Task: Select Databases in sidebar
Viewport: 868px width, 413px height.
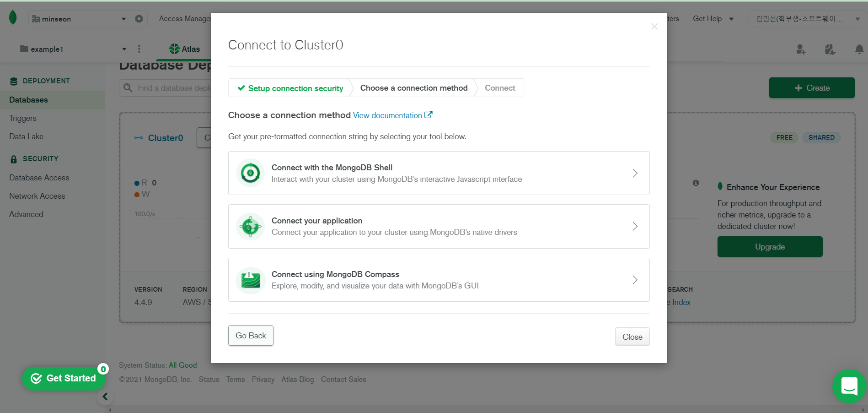Action: (x=52, y=100)
